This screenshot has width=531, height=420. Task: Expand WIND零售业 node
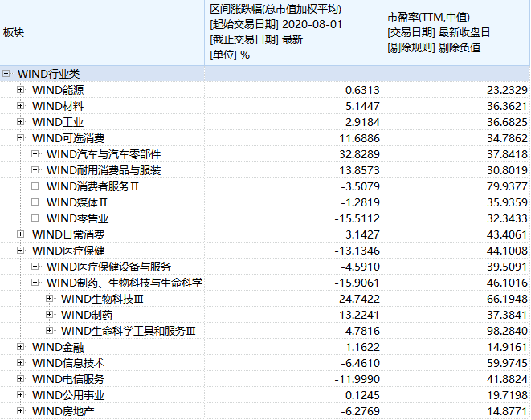coord(35,218)
